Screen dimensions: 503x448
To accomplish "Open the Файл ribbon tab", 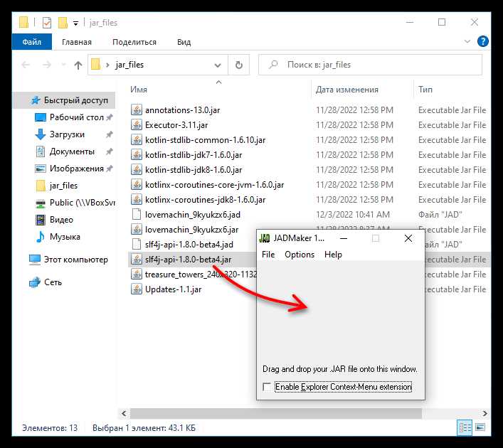I will (x=32, y=42).
